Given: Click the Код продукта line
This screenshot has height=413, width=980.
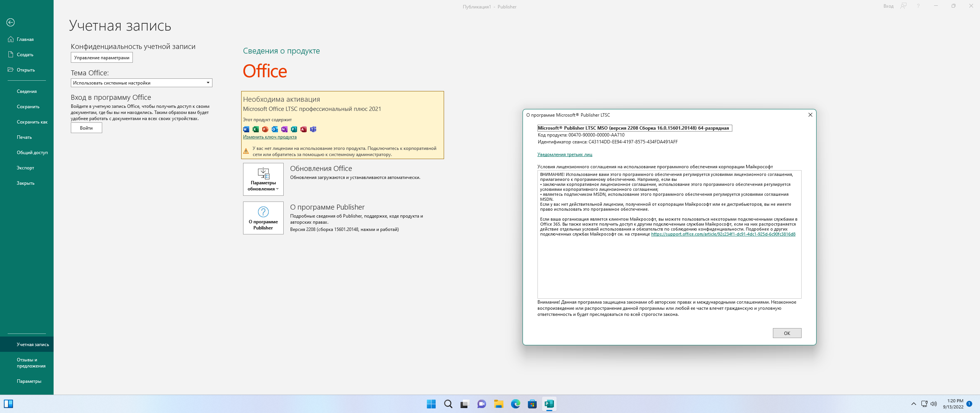Looking at the screenshot, I should (x=581, y=135).
